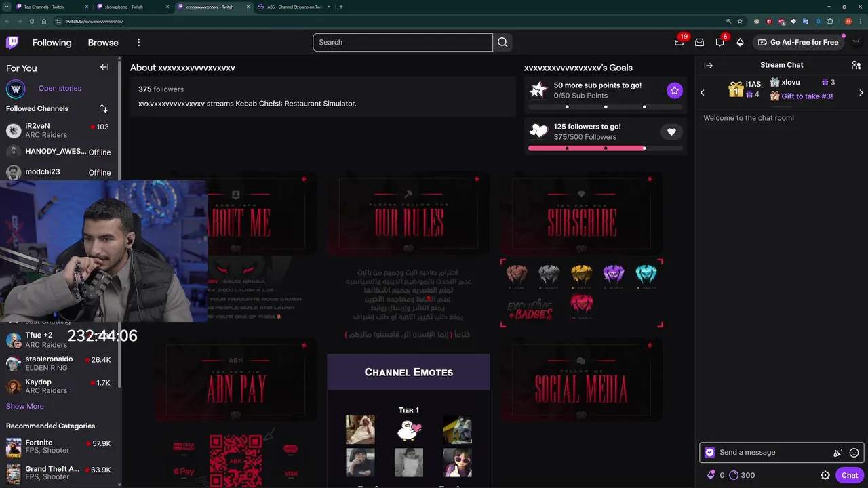Viewport: 868px width, 488px height.
Task: Open the Subscribe panel image
Action: click(x=582, y=214)
